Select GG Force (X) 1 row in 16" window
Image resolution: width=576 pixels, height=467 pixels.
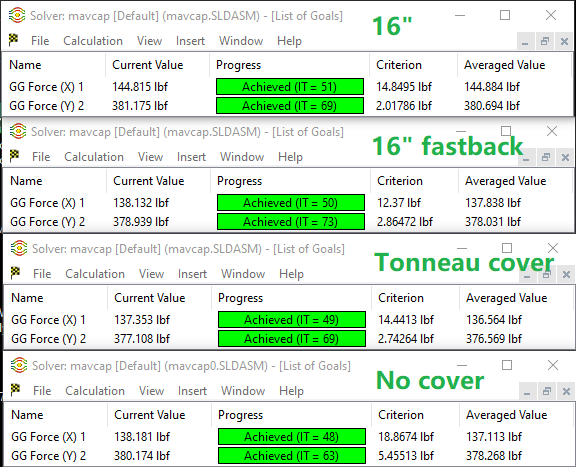tap(287, 87)
